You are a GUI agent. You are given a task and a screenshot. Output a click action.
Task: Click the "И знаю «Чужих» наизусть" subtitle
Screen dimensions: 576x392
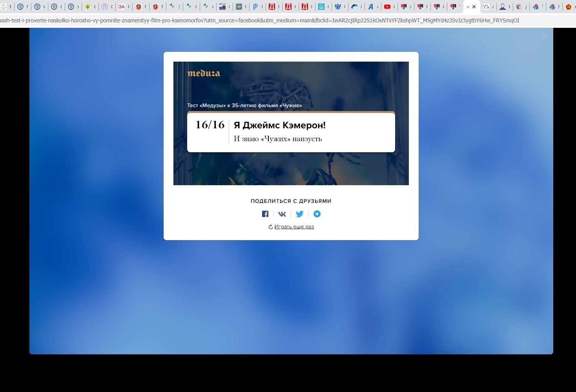(278, 139)
